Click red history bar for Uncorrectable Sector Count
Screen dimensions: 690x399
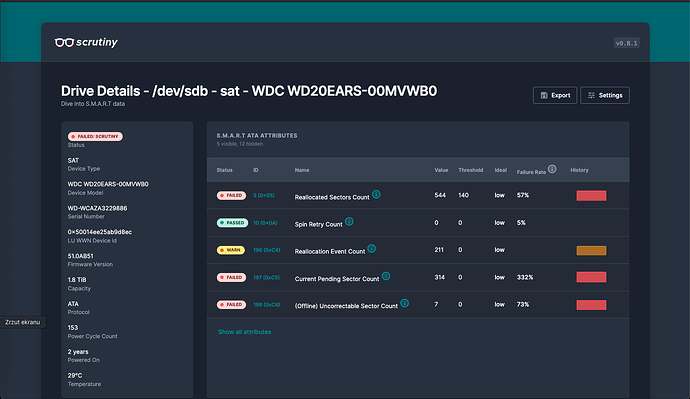coord(591,305)
